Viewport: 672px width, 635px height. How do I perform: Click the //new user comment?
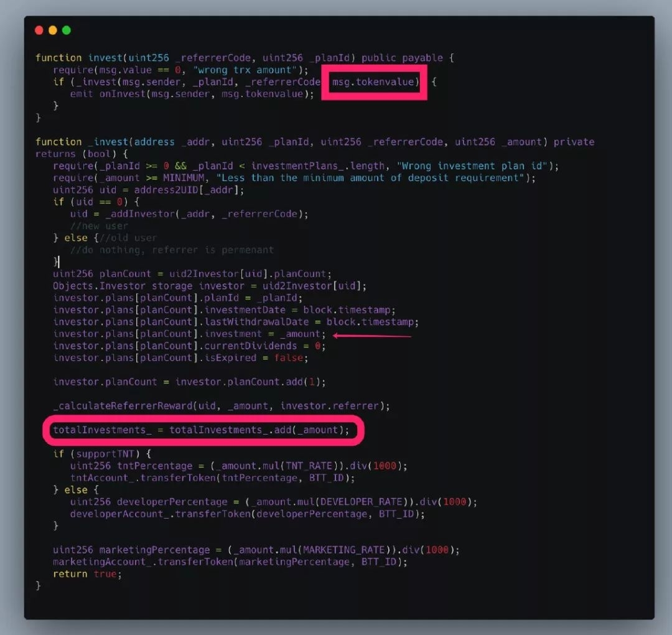[99, 226]
